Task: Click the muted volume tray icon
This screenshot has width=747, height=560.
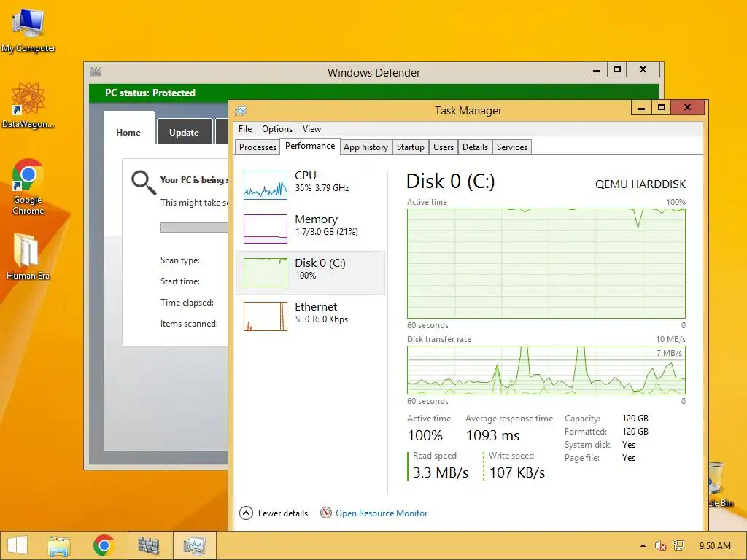Action: (x=660, y=545)
